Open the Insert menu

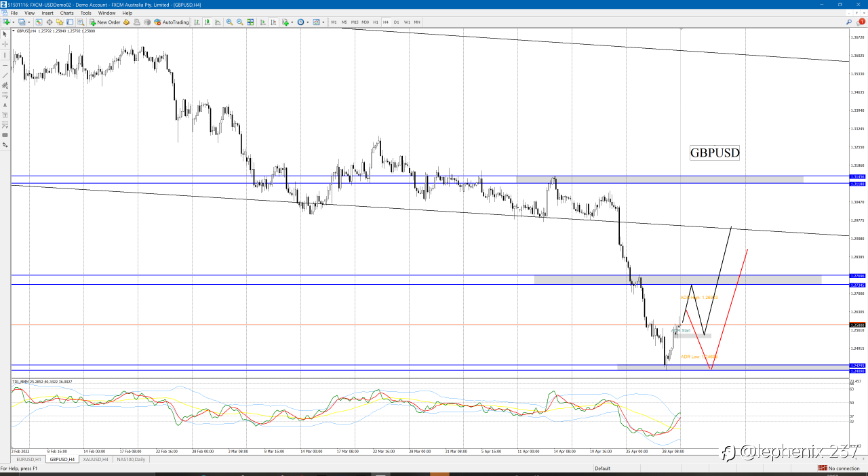pyautogui.click(x=47, y=13)
